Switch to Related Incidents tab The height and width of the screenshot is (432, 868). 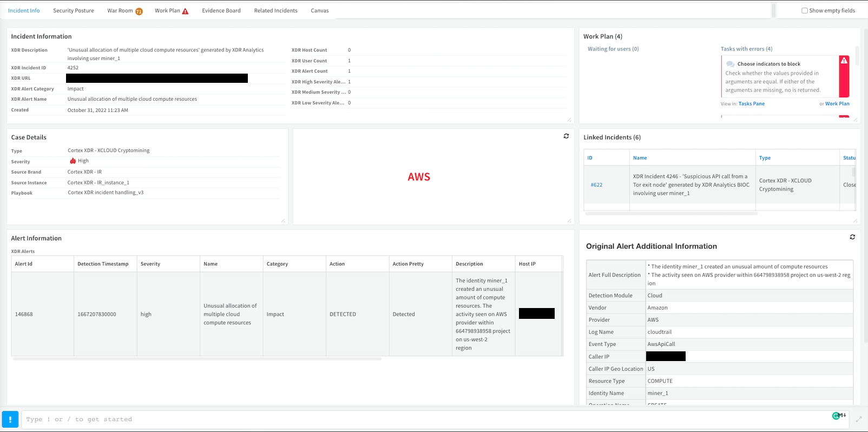point(276,11)
